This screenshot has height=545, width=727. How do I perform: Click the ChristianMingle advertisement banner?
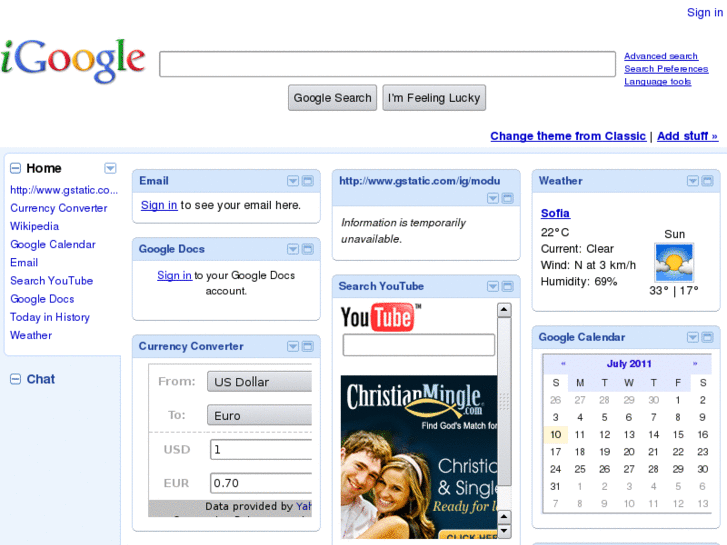(419, 457)
